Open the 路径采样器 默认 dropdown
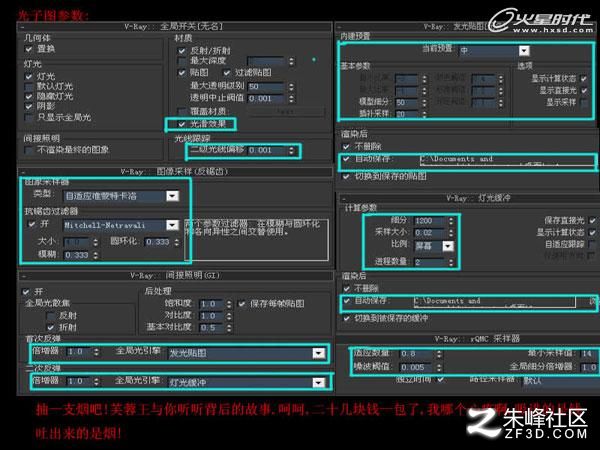 coord(559,380)
